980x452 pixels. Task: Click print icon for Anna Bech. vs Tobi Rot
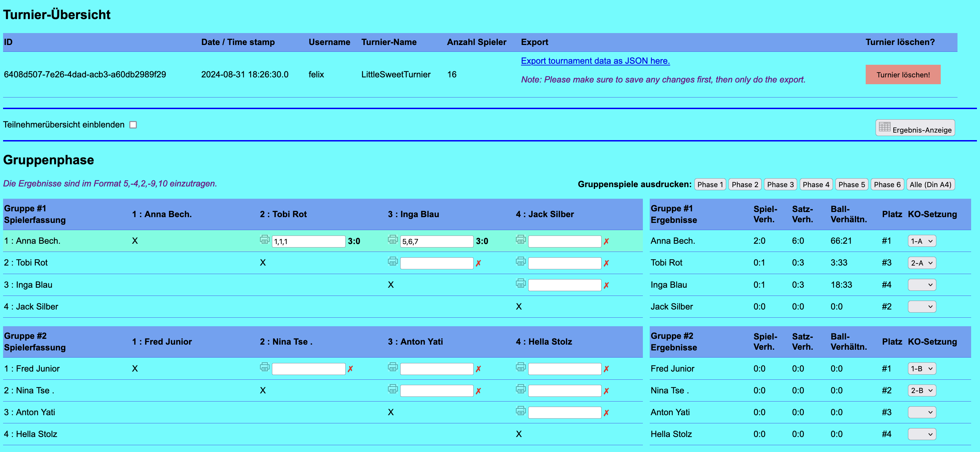(264, 240)
